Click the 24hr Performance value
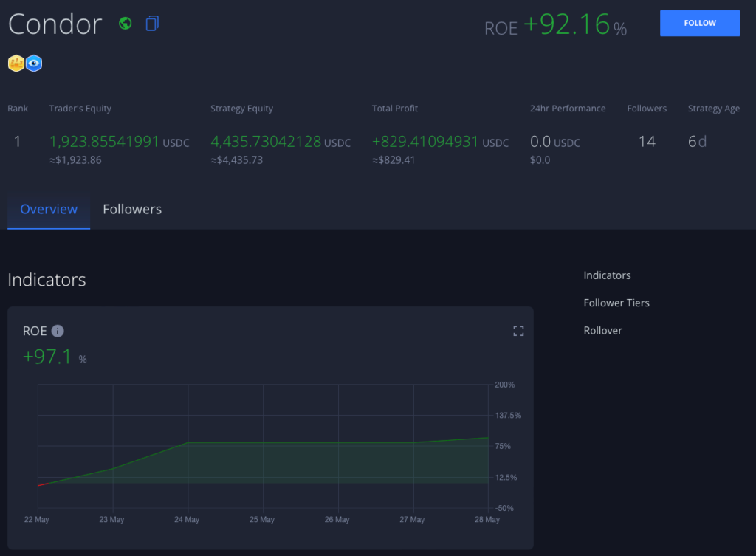 tap(543, 141)
